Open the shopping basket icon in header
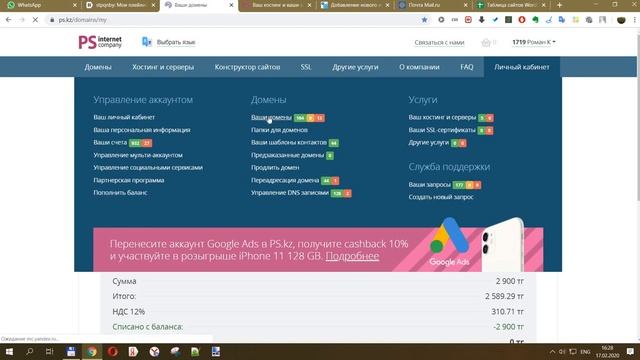The width and height of the screenshot is (640, 360). click(x=486, y=42)
